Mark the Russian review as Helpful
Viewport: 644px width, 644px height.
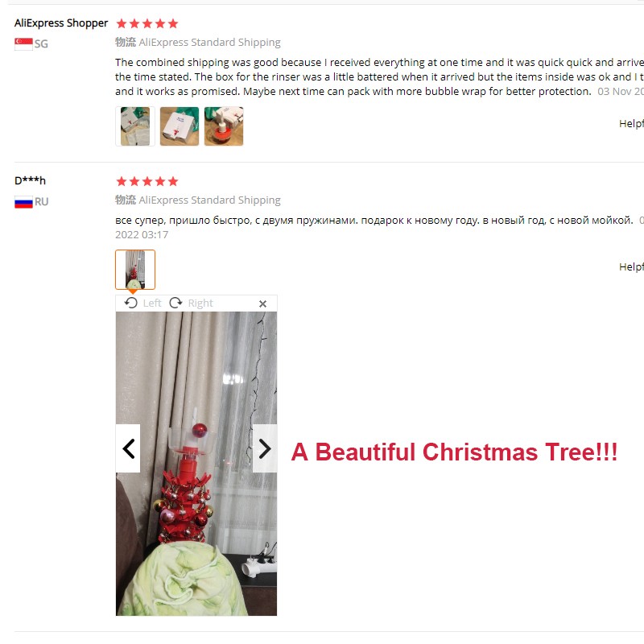pyautogui.click(x=631, y=267)
